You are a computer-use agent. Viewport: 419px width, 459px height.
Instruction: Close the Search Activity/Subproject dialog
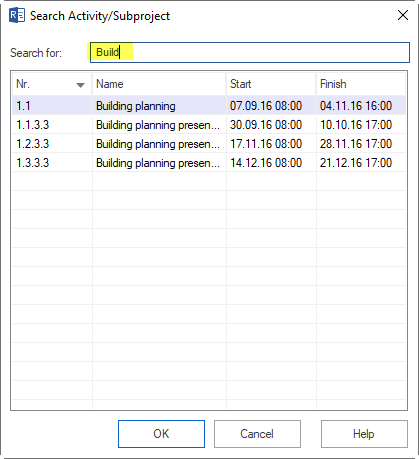(x=403, y=15)
